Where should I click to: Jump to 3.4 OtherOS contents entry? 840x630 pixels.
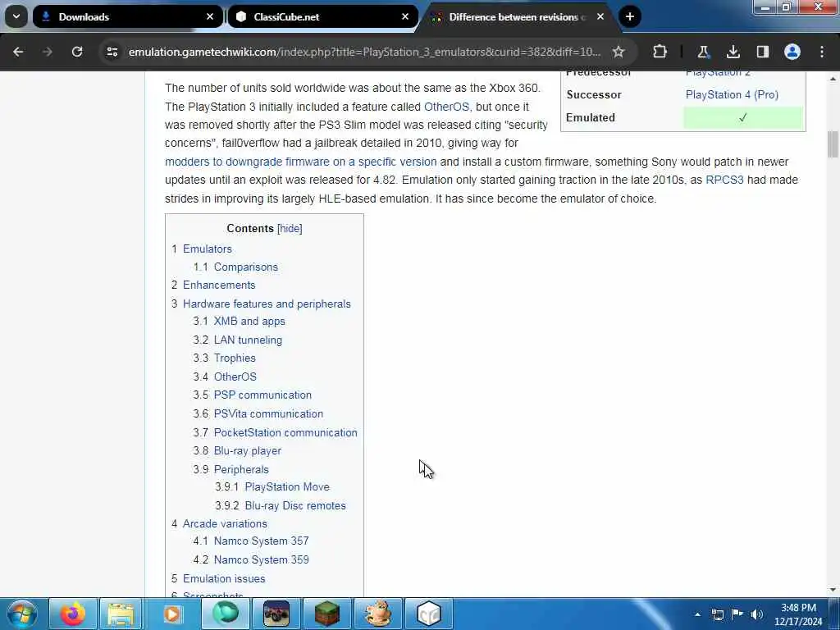pos(225,377)
